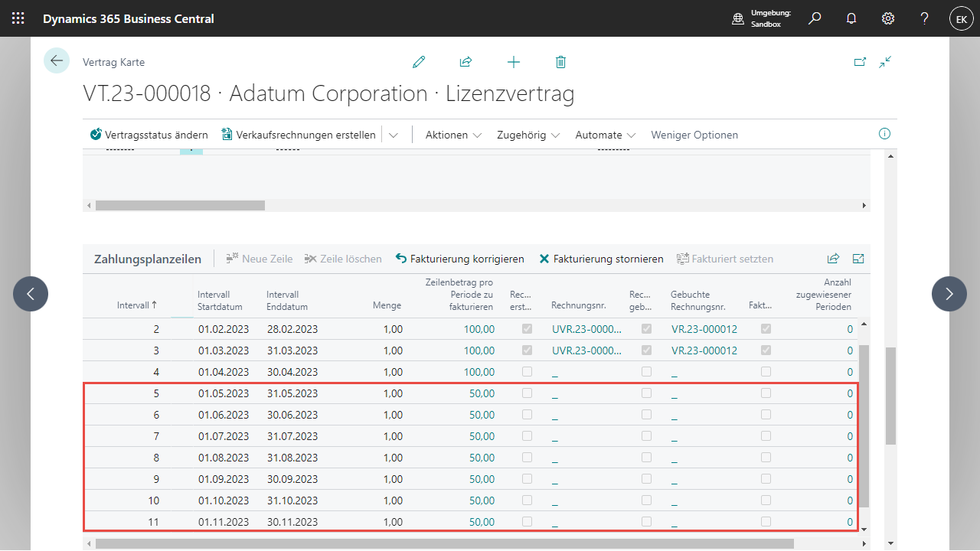This screenshot has width=980, height=551.
Task: Open the help question mark
Action: point(925,18)
